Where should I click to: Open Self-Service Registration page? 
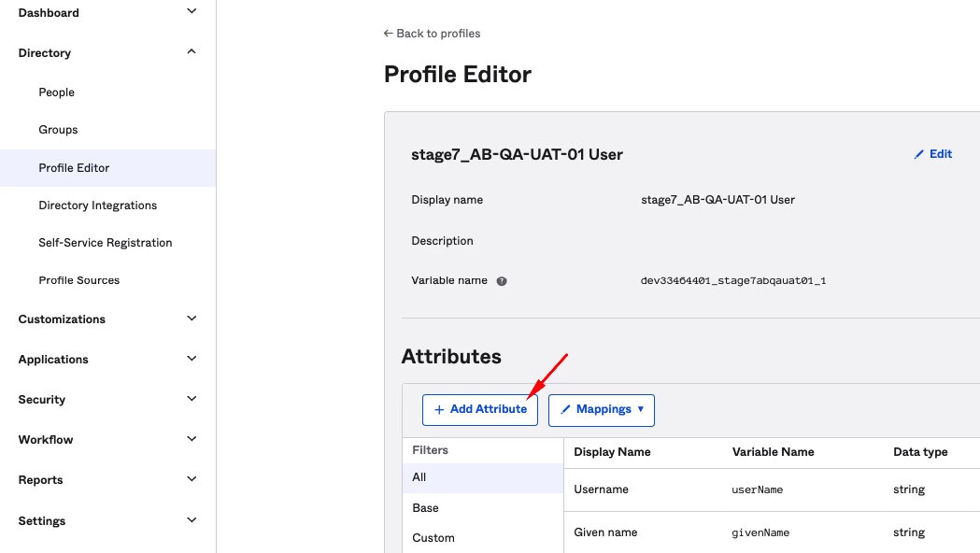click(x=106, y=243)
